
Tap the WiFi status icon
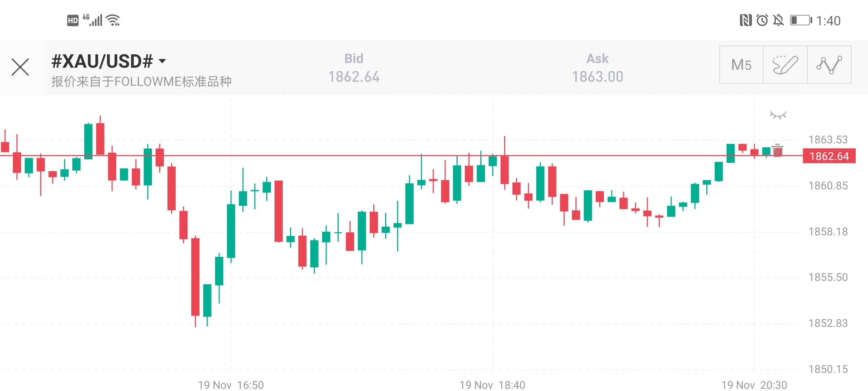click(114, 20)
